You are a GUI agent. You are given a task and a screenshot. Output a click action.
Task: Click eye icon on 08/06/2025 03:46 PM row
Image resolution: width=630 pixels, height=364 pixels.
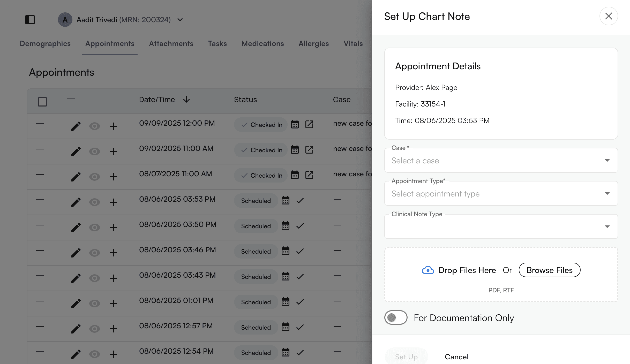(94, 253)
